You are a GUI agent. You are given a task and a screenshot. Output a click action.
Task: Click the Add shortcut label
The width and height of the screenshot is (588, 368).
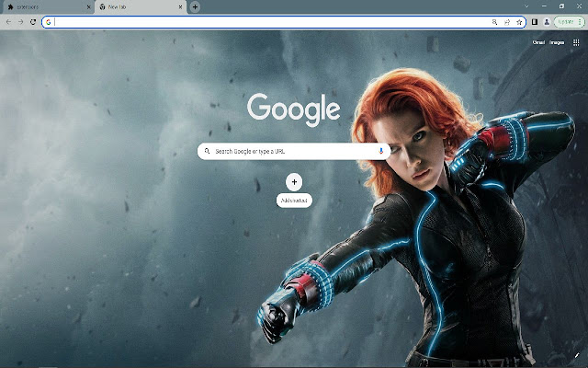pyautogui.click(x=294, y=201)
